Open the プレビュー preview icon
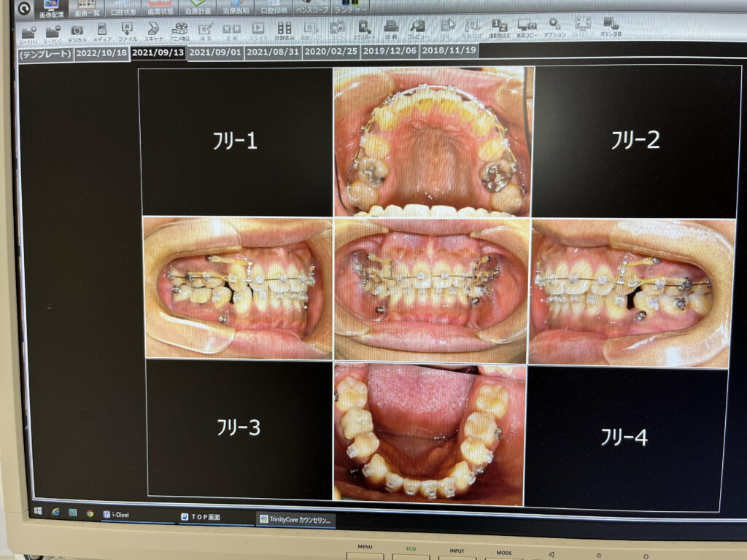 417,29
